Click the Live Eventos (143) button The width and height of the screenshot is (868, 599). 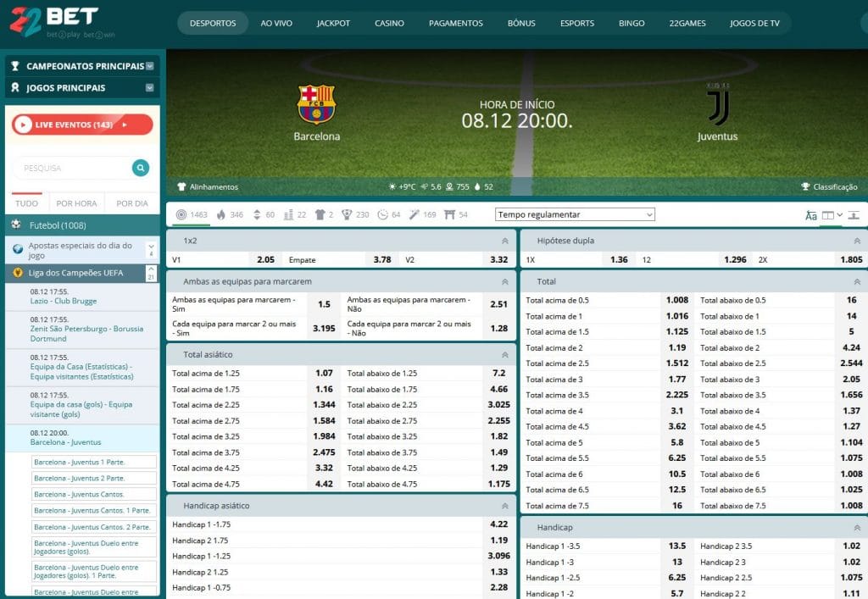tap(82, 125)
